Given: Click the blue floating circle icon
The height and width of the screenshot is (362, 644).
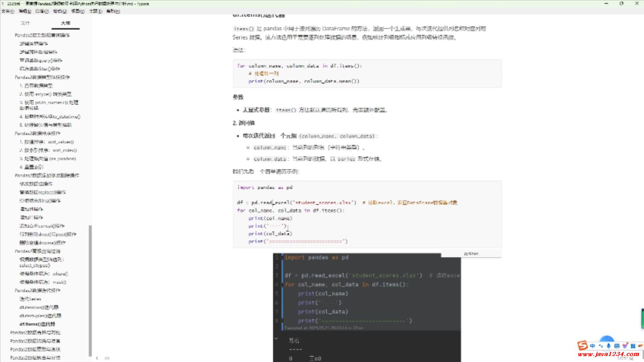Looking at the screenshot, I should coord(606,339).
